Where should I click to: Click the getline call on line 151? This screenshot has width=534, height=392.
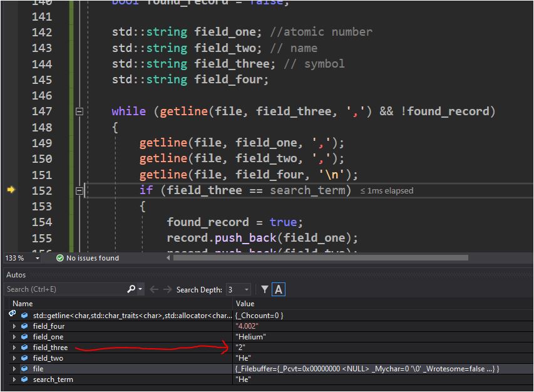[163, 174]
